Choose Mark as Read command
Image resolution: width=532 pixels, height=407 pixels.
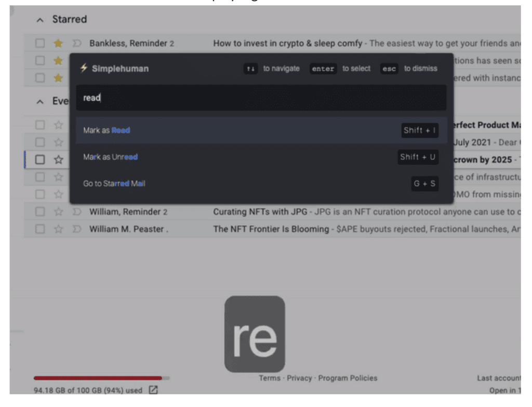click(x=261, y=130)
